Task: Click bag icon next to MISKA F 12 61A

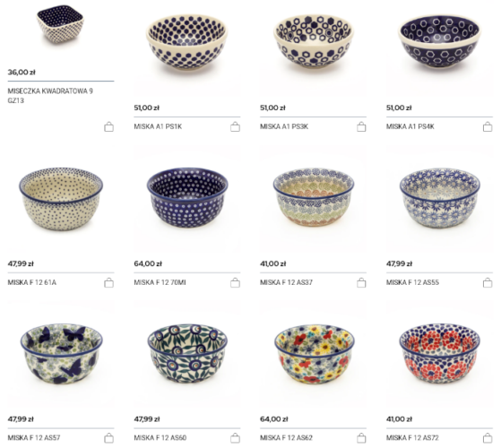Action: tap(109, 282)
